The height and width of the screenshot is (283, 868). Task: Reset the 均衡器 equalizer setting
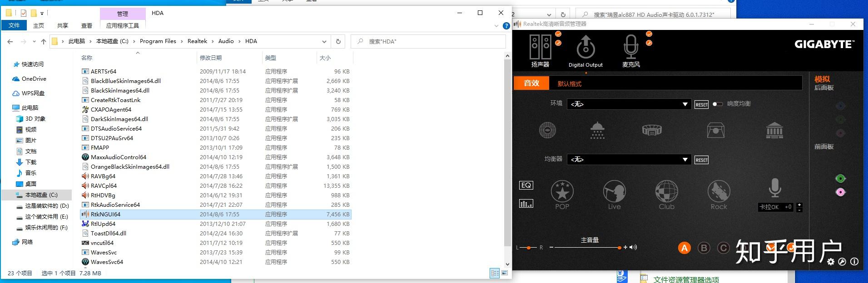pos(701,160)
